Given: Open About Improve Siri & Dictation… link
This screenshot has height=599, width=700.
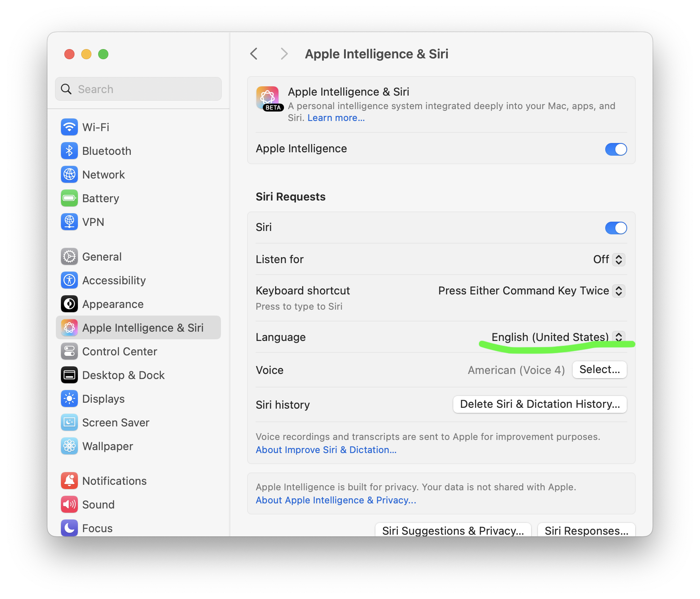Looking at the screenshot, I should click(326, 450).
